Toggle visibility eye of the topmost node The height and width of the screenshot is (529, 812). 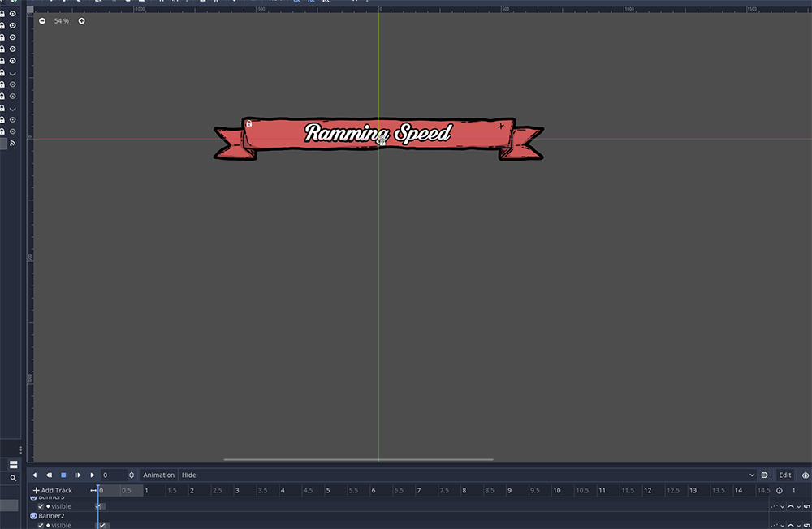click(x=13, y=14)
